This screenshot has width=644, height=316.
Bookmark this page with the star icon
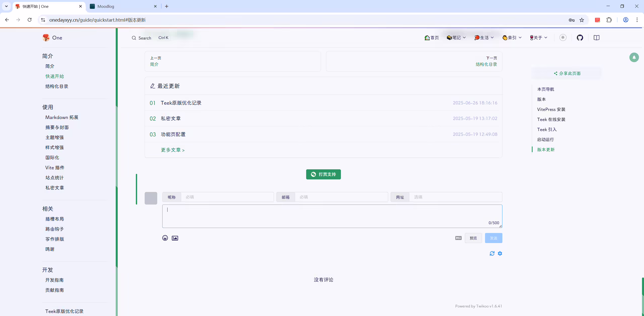pos(582,20)
